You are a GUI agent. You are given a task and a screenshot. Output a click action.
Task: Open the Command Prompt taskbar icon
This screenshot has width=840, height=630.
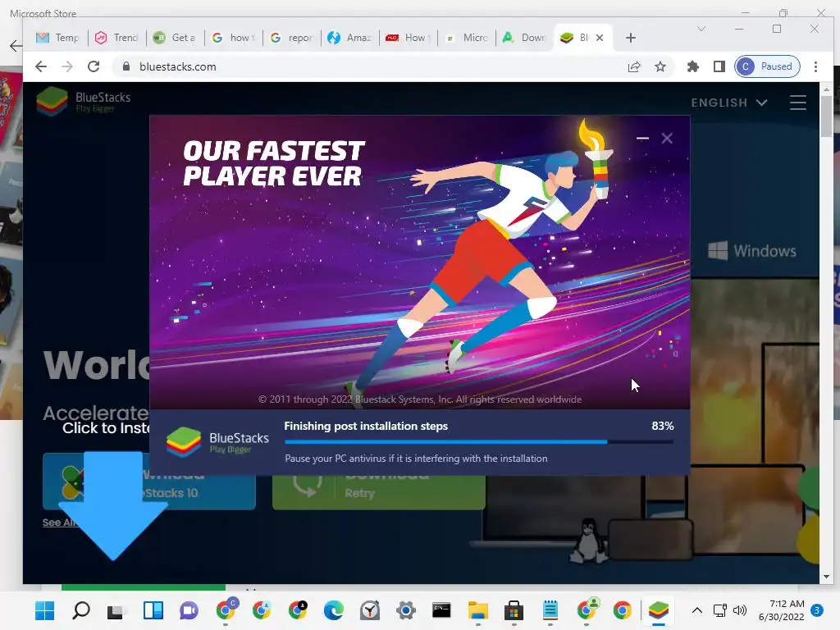click(x=441, y=610)
